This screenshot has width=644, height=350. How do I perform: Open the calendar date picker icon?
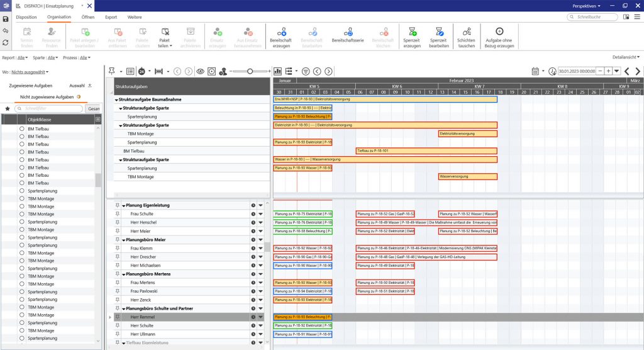point(535,72)
